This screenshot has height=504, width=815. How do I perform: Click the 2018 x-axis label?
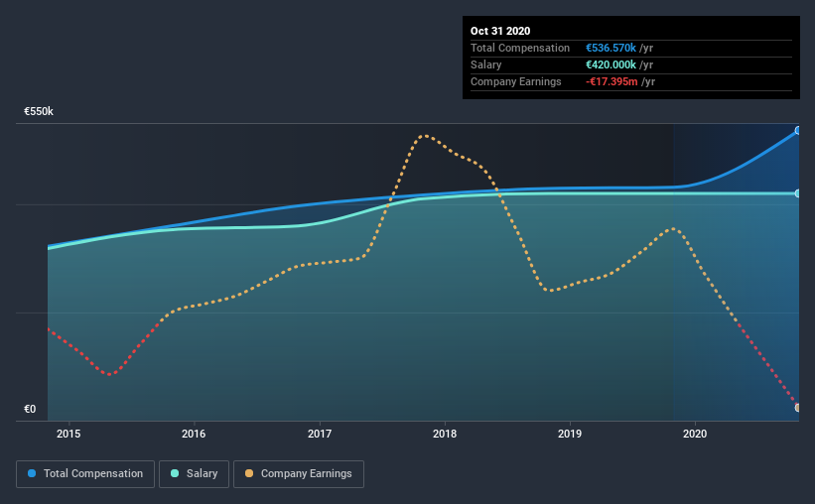445,434
